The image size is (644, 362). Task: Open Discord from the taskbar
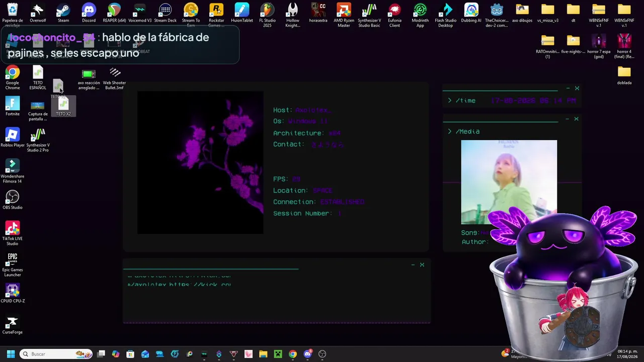coord(308,354)
